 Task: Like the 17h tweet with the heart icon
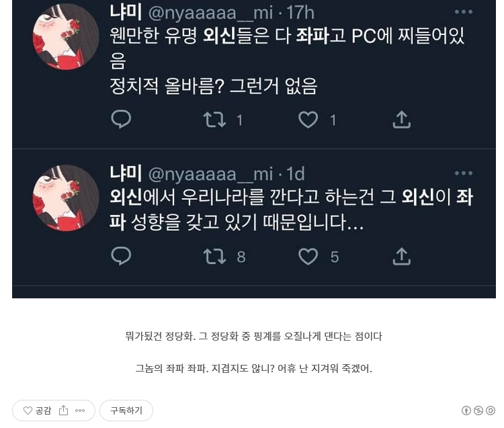click(x=308, y=120)
